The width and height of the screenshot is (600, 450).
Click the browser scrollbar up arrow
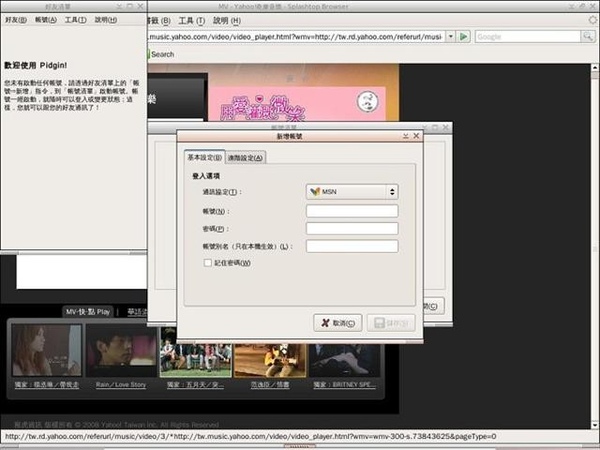click(595, 68)
